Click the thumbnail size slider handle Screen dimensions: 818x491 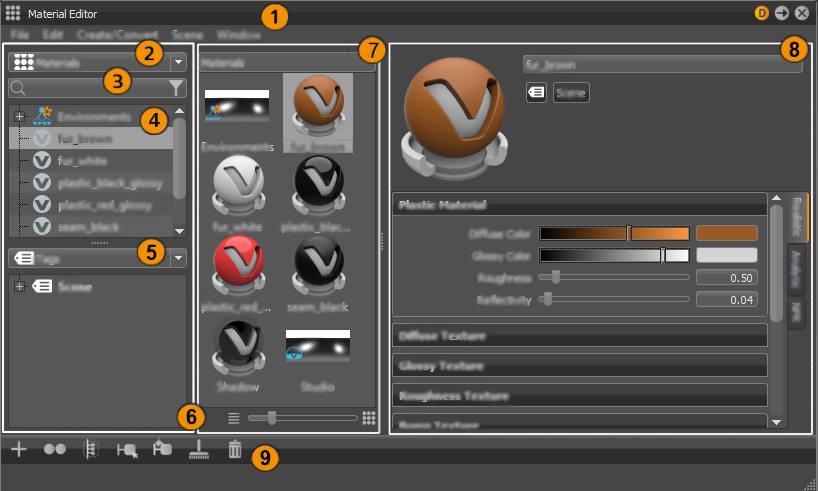271,417
